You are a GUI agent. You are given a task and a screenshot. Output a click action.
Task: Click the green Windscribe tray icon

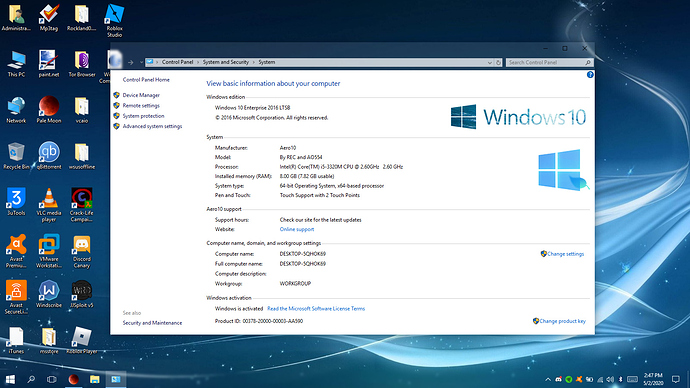click(569, 379)
